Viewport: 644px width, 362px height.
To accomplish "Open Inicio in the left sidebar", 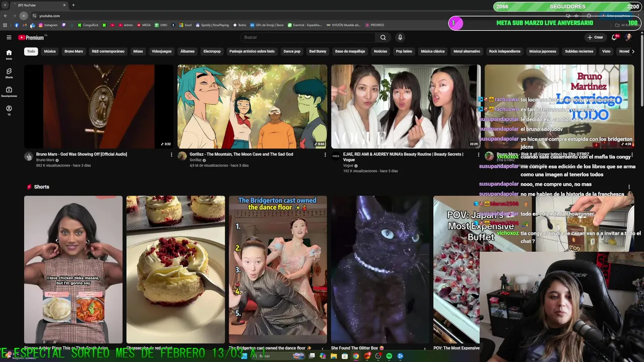I will tap(9, 54).
